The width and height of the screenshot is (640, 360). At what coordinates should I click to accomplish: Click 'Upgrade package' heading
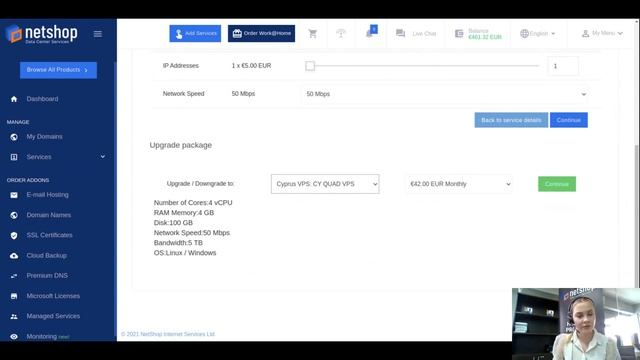pyautogui.click(x=180, y=145)
